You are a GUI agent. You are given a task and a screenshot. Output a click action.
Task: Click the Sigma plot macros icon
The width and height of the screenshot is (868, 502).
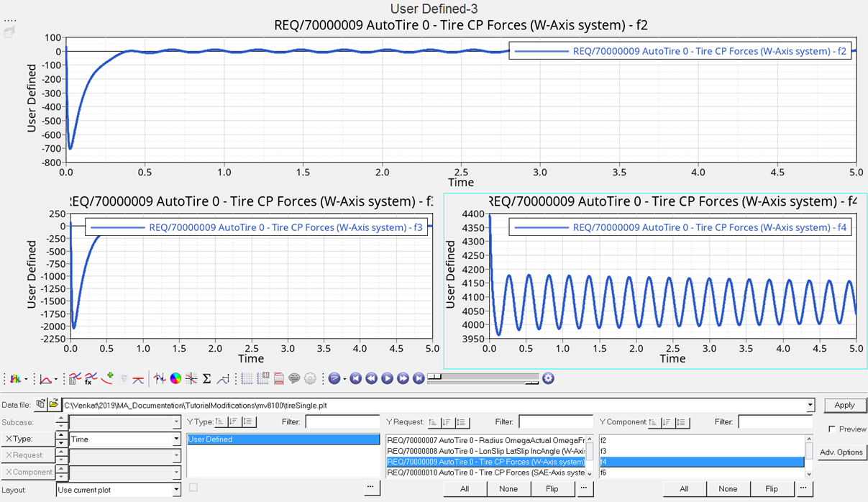(x=206, y=378)
